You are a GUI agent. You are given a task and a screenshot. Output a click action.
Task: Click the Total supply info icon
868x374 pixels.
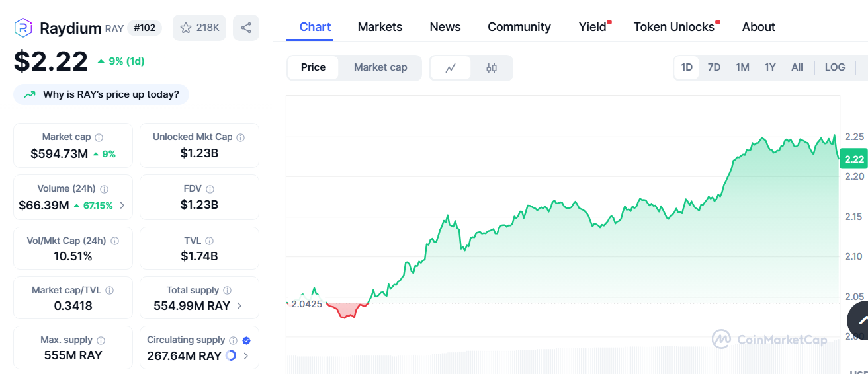click(228, 291)
